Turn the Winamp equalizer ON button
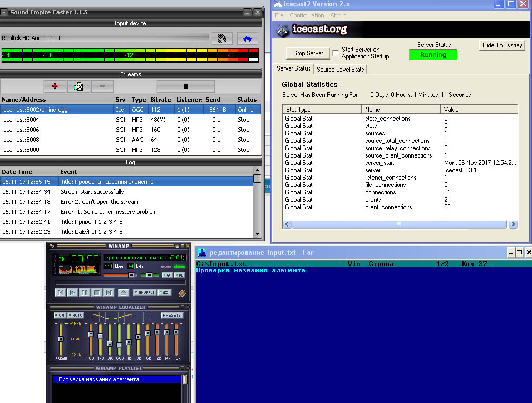Viewport: 532px width, 403px height. click(x=60, y=315)
